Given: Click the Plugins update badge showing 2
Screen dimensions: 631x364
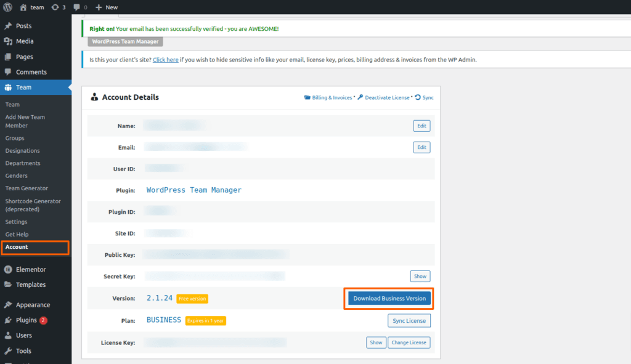Looking at the screenshot, I should [x=43, y=320].
